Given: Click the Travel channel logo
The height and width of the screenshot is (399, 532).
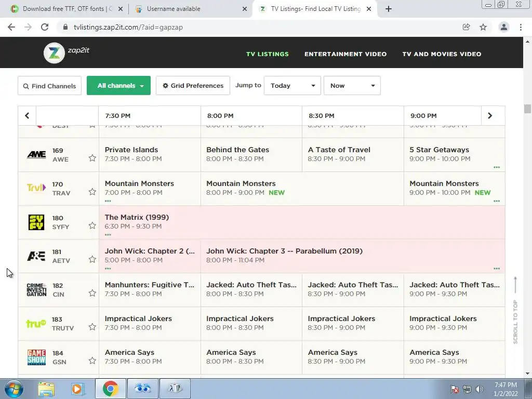Looking at the screenshot, I should click(x=36, y=188).
